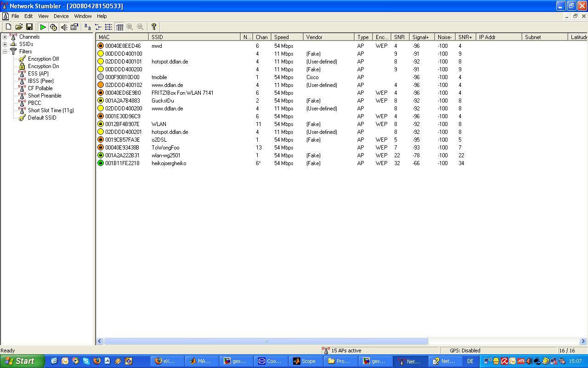Select the PBCC filter

pos(34,103)
